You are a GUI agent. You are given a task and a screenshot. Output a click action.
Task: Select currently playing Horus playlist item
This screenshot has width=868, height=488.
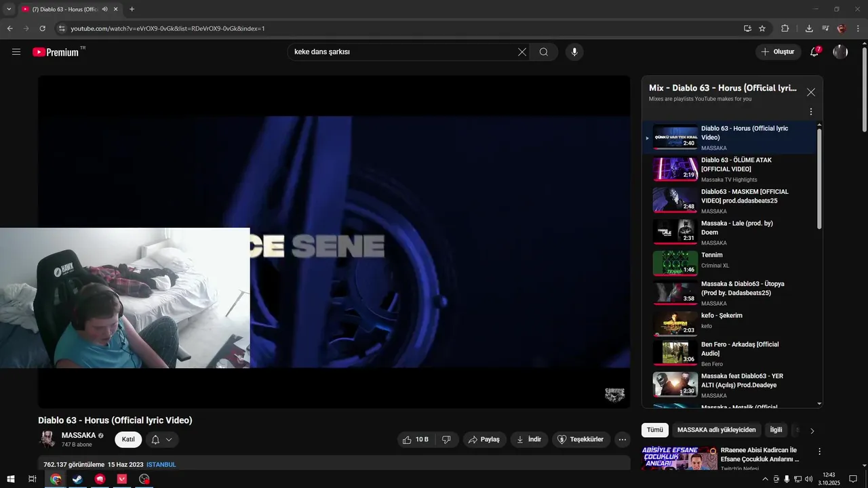click(730, 138)
